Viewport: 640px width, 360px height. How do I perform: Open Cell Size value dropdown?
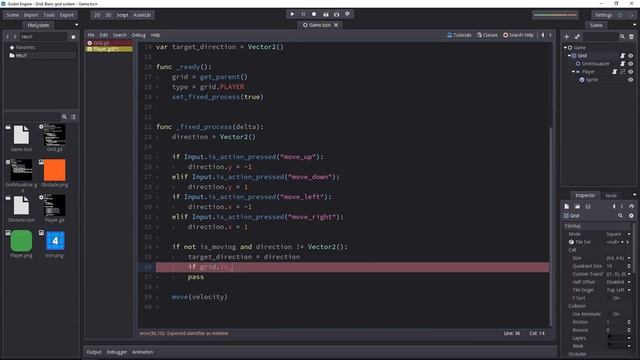tap(618, 258)
